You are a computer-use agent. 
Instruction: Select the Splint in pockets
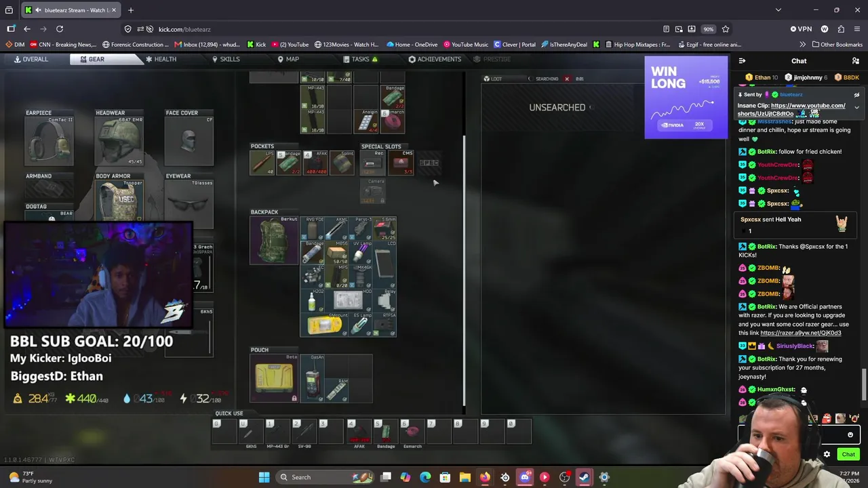coord(342,163)
